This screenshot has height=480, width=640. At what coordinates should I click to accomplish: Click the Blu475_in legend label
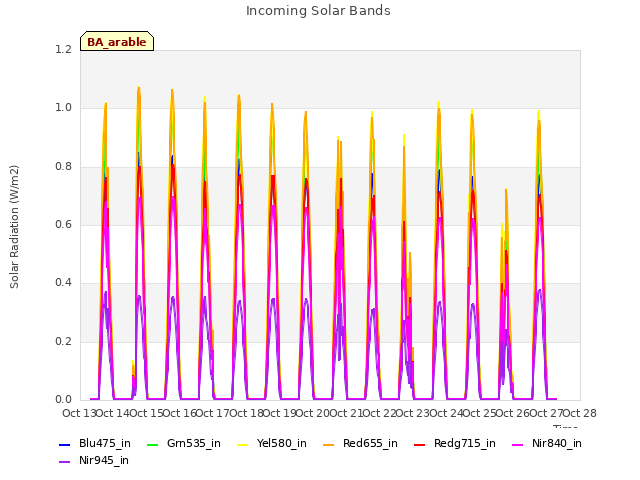(x=105, y=443)
